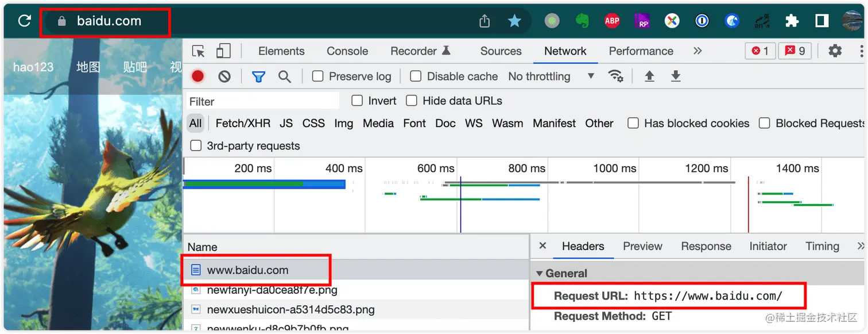Viewport: 868px width, 334px height.
Task: Enable Disable cache checkbox
Action: pos(416,76)
